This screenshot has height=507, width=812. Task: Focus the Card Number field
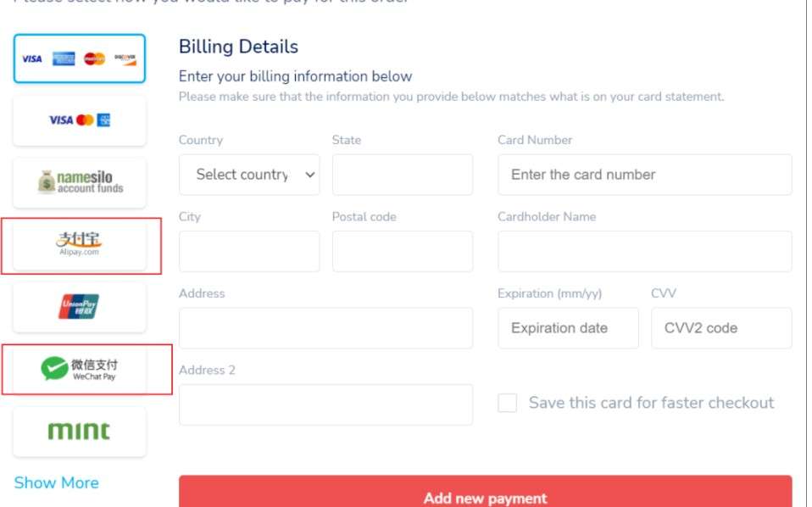[x=644, y=175]
